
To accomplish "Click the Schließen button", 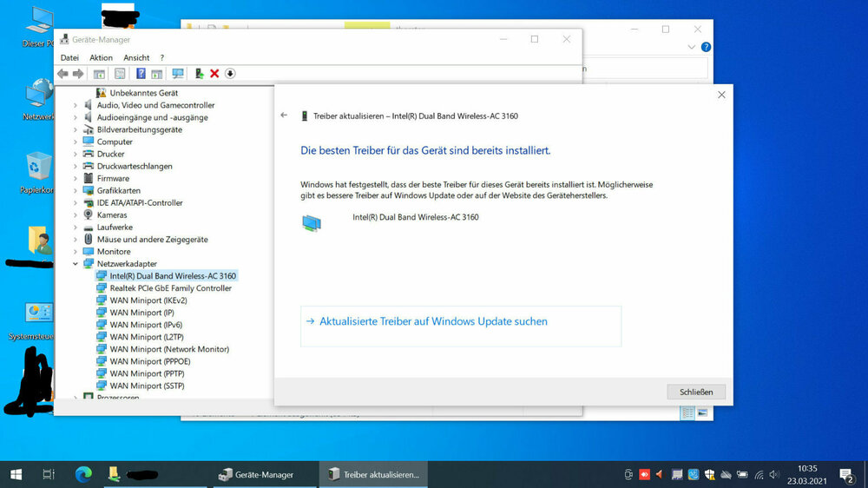I will pos(695,392).
